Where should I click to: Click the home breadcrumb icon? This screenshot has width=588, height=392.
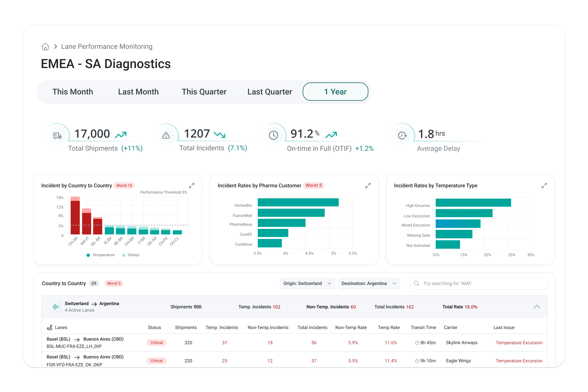(45, 47)
